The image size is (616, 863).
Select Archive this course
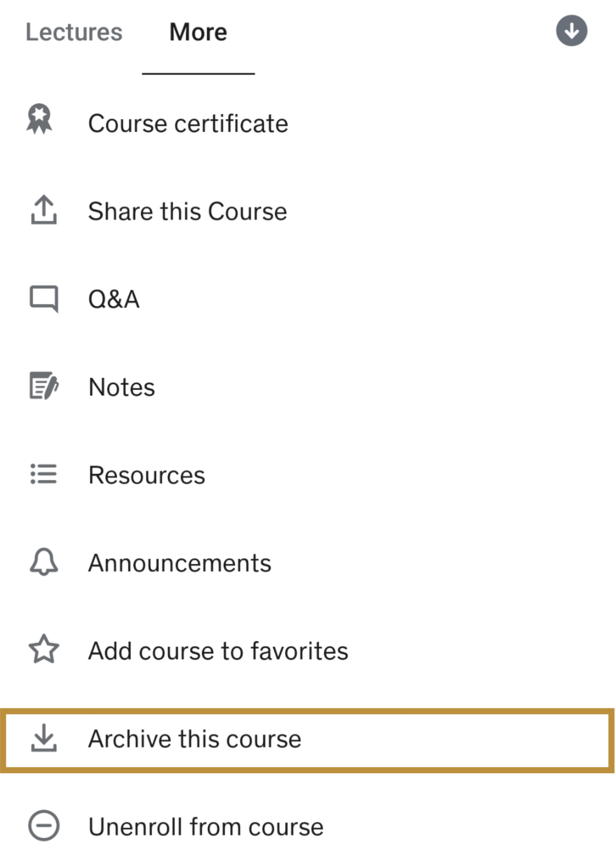point(195,739)
